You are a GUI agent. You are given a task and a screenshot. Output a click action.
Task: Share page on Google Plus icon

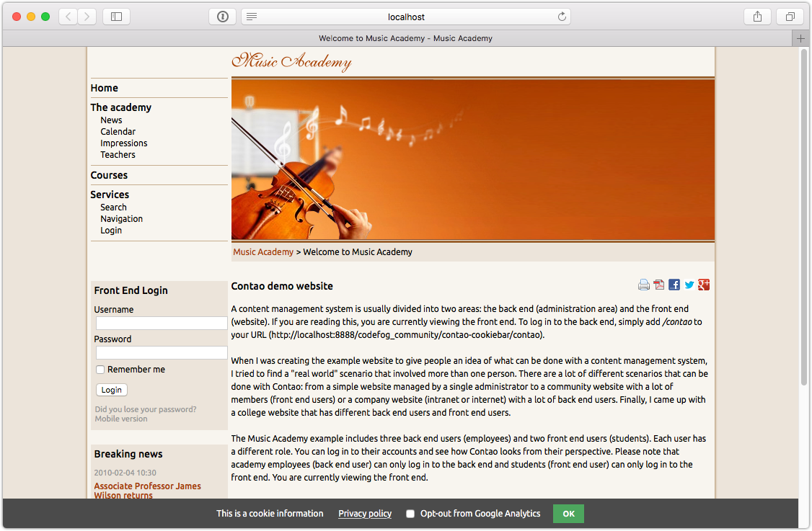coord(704,285)
